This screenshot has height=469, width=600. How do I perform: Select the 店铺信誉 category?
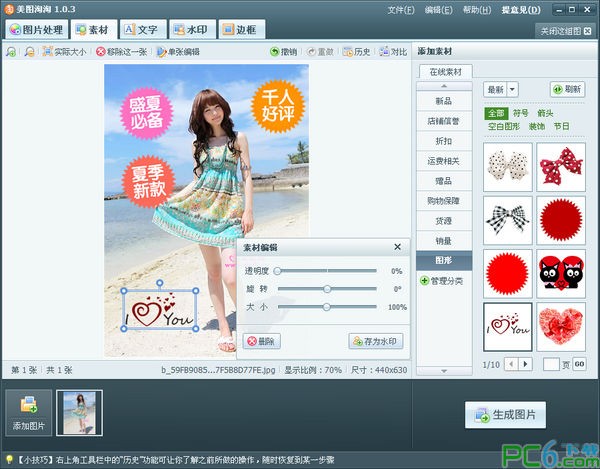click(444, 121)
